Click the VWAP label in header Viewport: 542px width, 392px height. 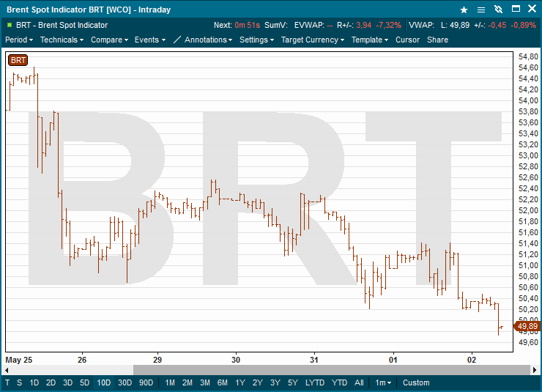[x=421, y=25]
